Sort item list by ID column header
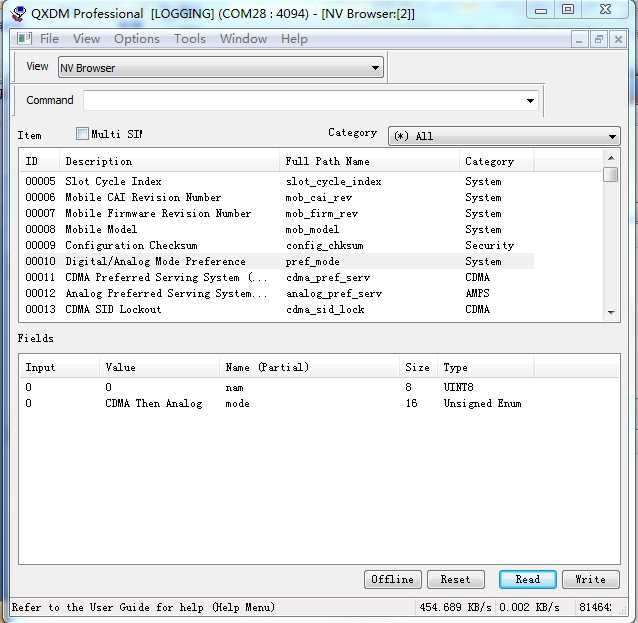Screen dimensions: 638x623 point(40,162)
